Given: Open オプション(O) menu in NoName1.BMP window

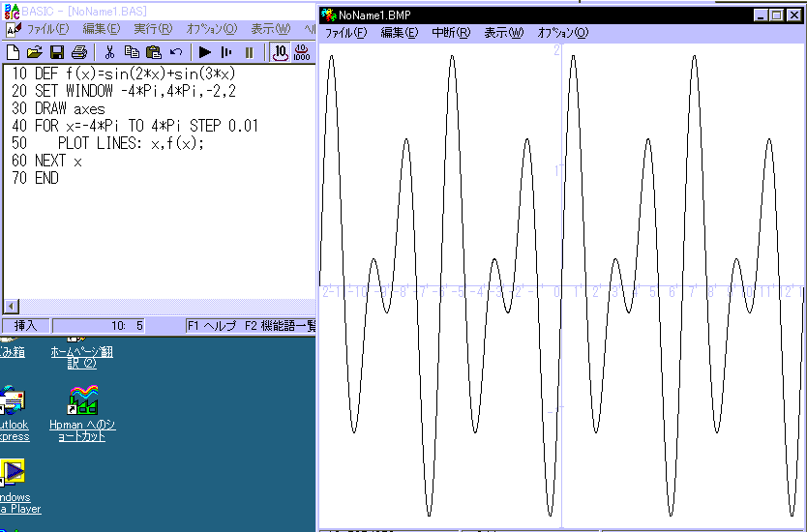Looking at the screenshot, I should [x=562, y=33].
